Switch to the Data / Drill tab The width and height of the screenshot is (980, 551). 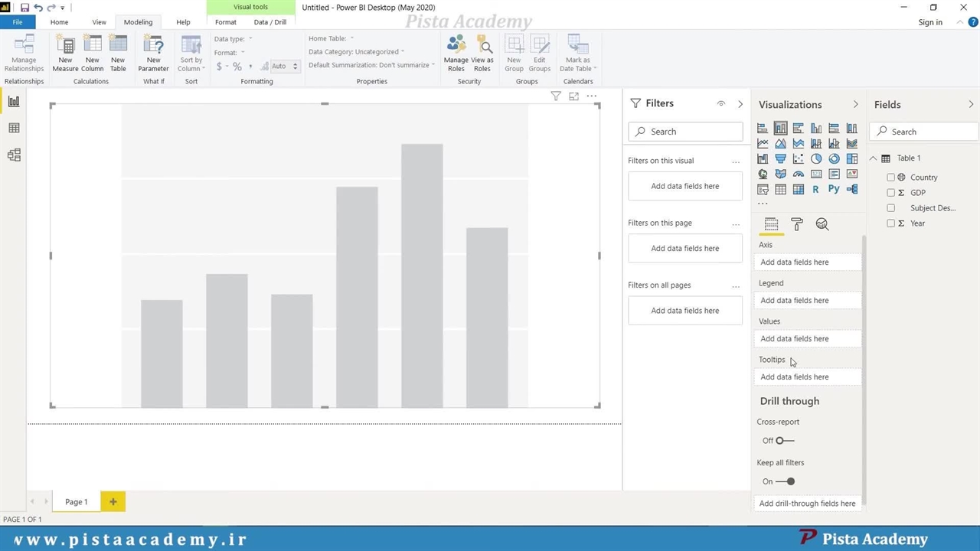tap(269, 22)
